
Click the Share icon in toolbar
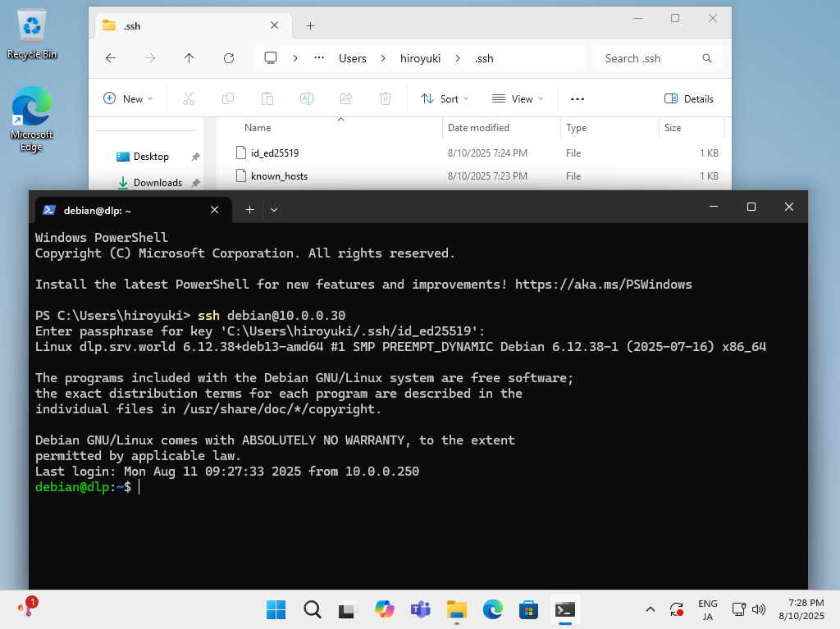coord(346,98)
